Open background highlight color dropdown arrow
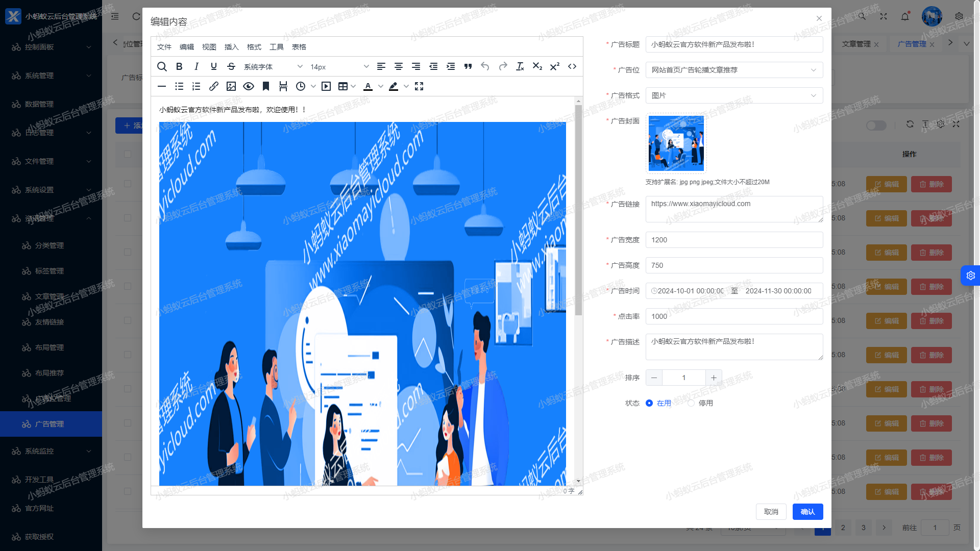The width and height of the screenshot is (980, 551). click(x=406, y=86)
